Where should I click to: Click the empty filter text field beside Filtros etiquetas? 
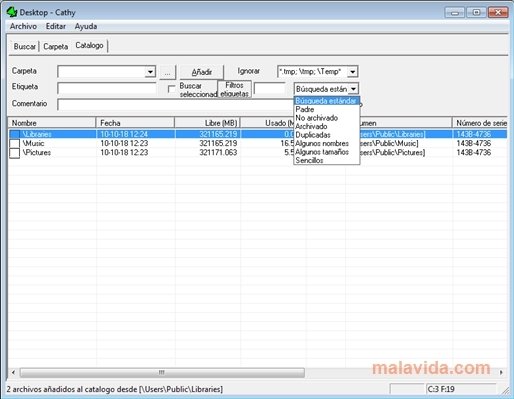(269, 89)
